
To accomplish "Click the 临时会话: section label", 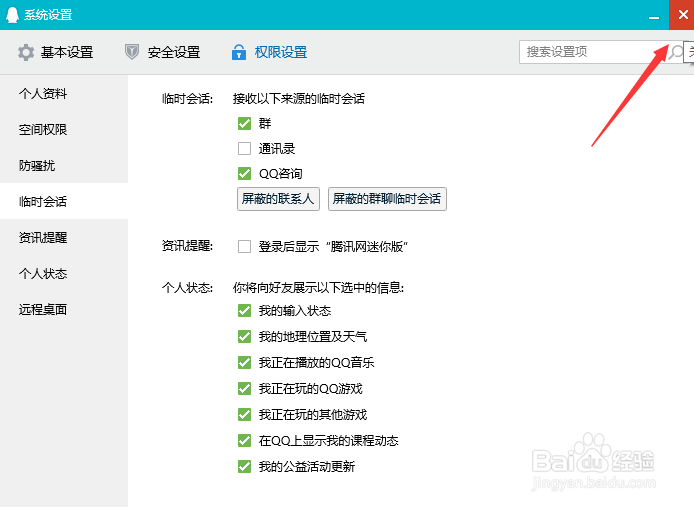I will click(x=187, y=99).
